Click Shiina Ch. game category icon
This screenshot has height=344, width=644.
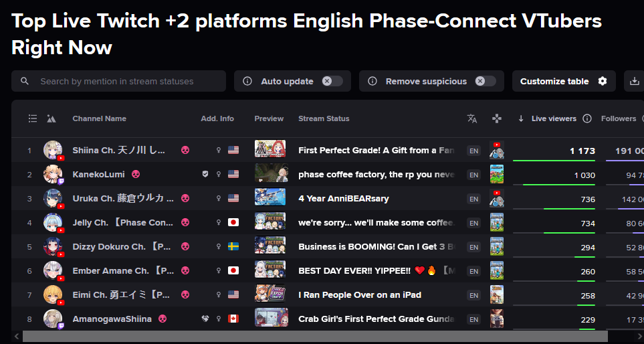point(497,151)
